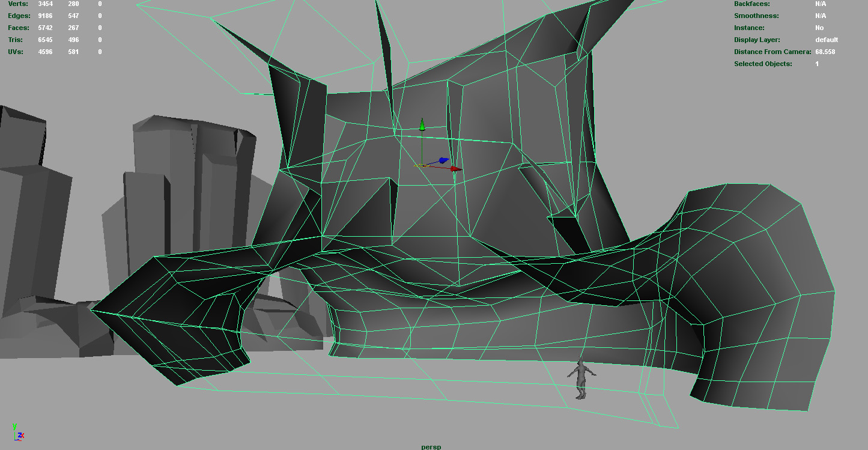The height and width of the screenshot is (450, 868).
Task: Click the XYZ axis indicator in the corner
Action: click(18, 434)
